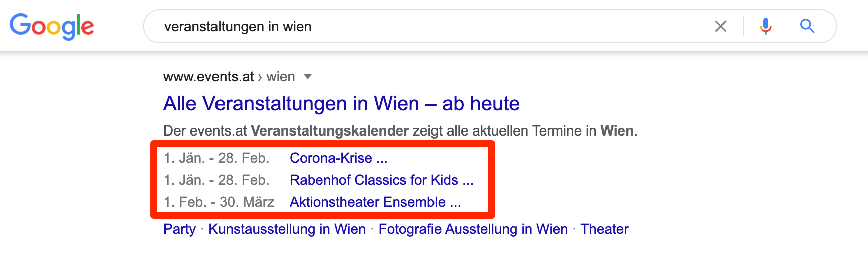Click the date beside Corona-Krise

pos(216,158)
